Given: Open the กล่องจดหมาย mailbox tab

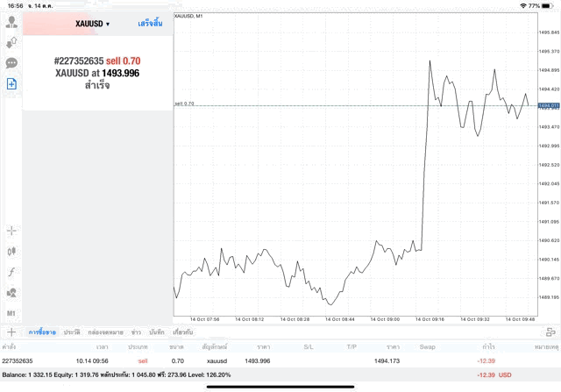Looking at the screenshot, I should [106, 332].
